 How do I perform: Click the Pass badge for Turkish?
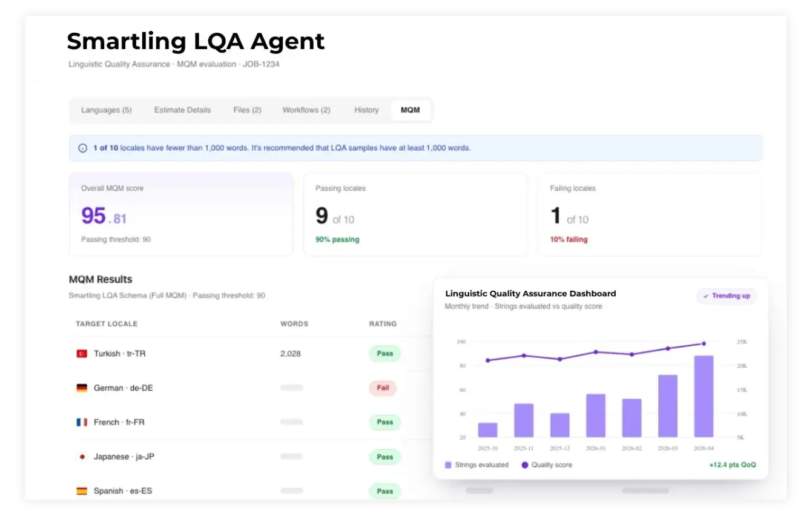pos(385,354)
